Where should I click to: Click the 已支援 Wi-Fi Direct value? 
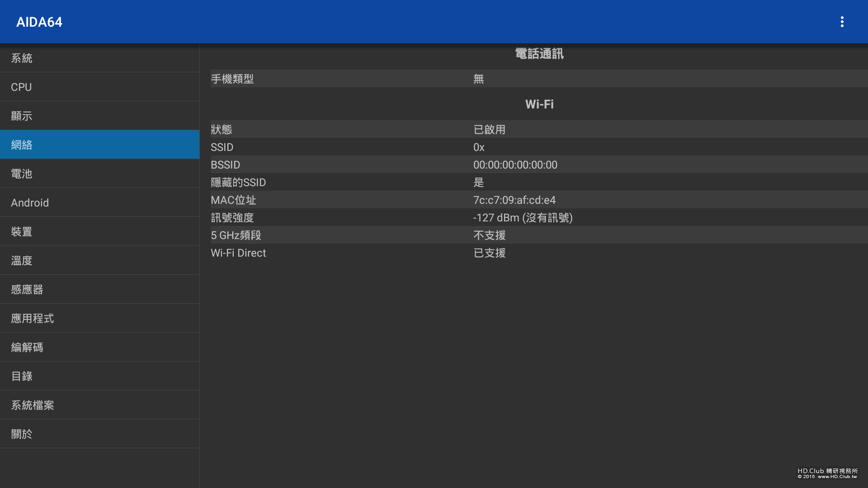[x=490, y=253]
